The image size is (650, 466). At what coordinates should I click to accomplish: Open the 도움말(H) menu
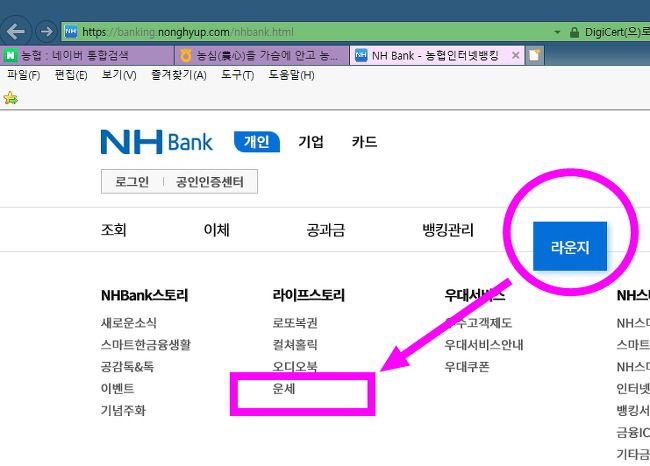(291, 75)
